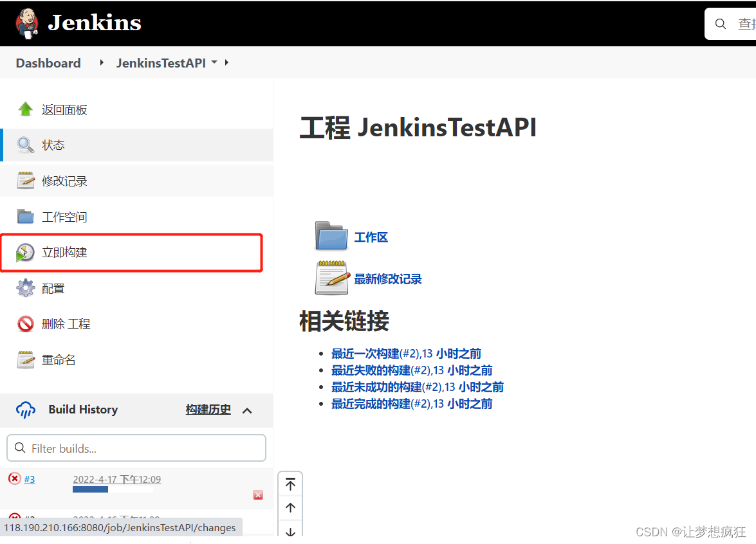Click the search box in header
The height and width of the screenshot is (544, 756).
730,24
